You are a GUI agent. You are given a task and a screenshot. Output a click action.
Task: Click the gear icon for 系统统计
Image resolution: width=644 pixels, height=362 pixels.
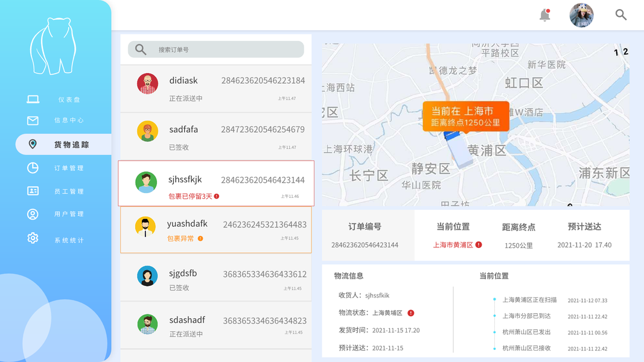(33, 238)
